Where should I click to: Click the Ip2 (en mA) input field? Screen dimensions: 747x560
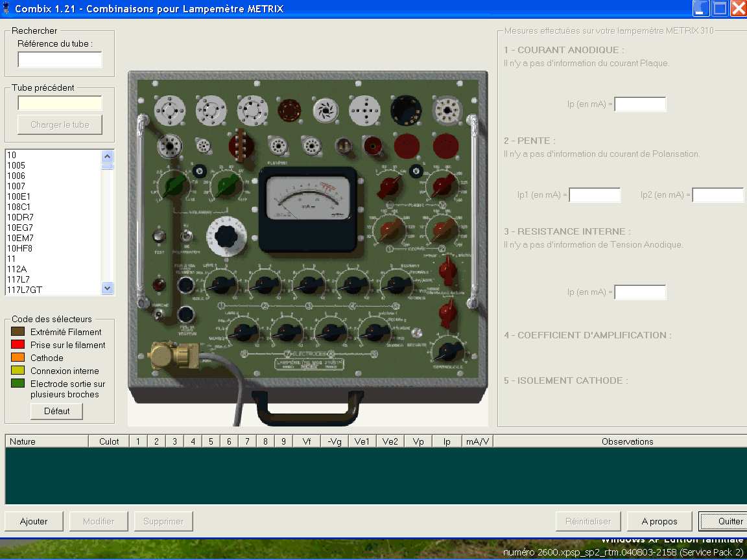coord(718,194)
